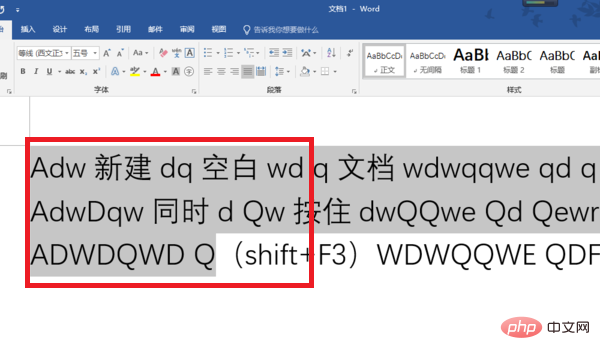This screenshot has width=600, height=360.
Task: Open the Font dialog launcher
Action: point(194,91)
